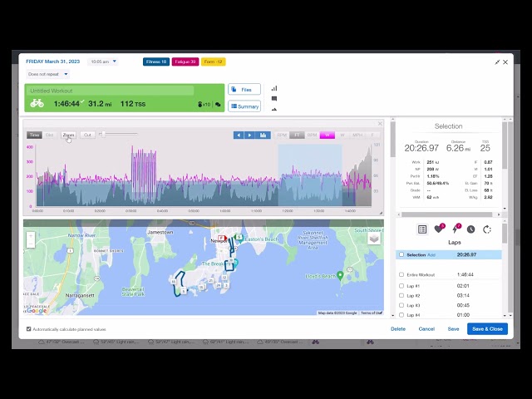
Task: Click the expand-window arrow icon near close
Action: pyautogui.click(x=497, y=62)
